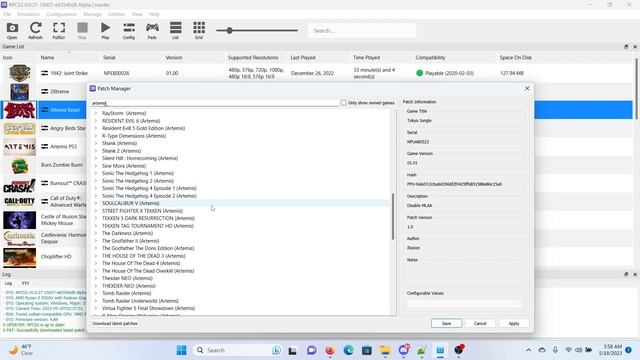This screenshot has width=640, height=360.
Task: Switch to the Log tab
Action: (8, 283)
